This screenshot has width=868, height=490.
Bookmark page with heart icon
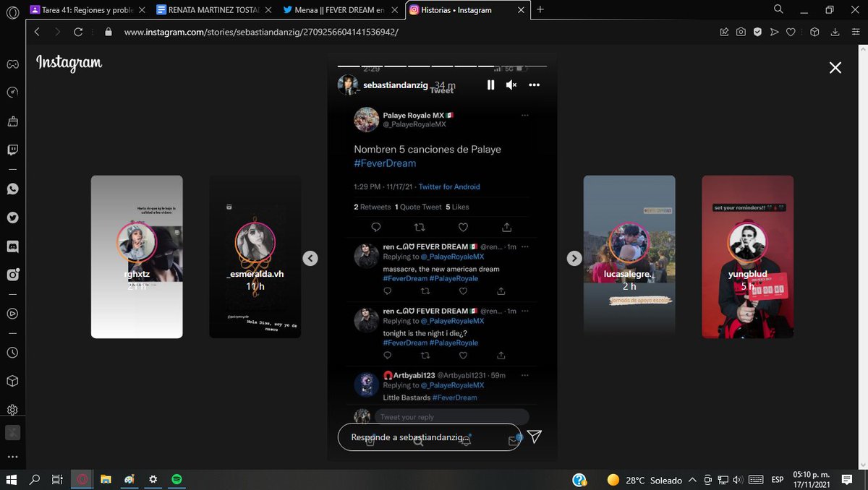[791, 32]
